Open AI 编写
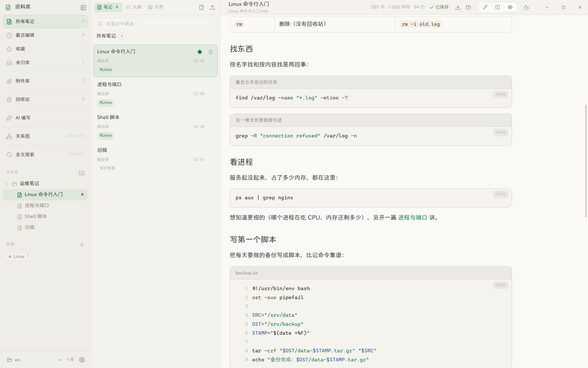The image size is (588, 368). click(x=45, y=118)
